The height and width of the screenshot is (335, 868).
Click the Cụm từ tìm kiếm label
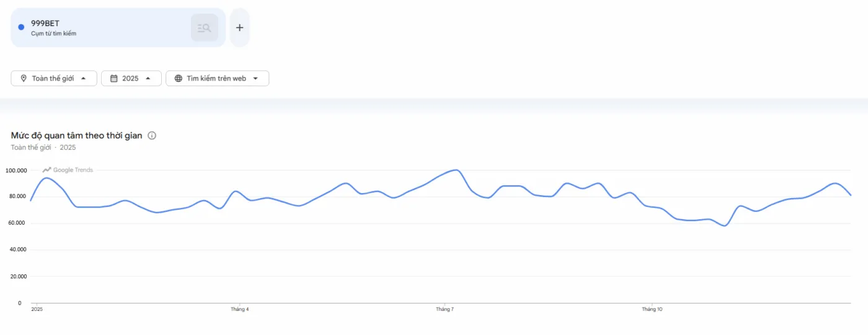pyautogui.click(x=53, y=33)
